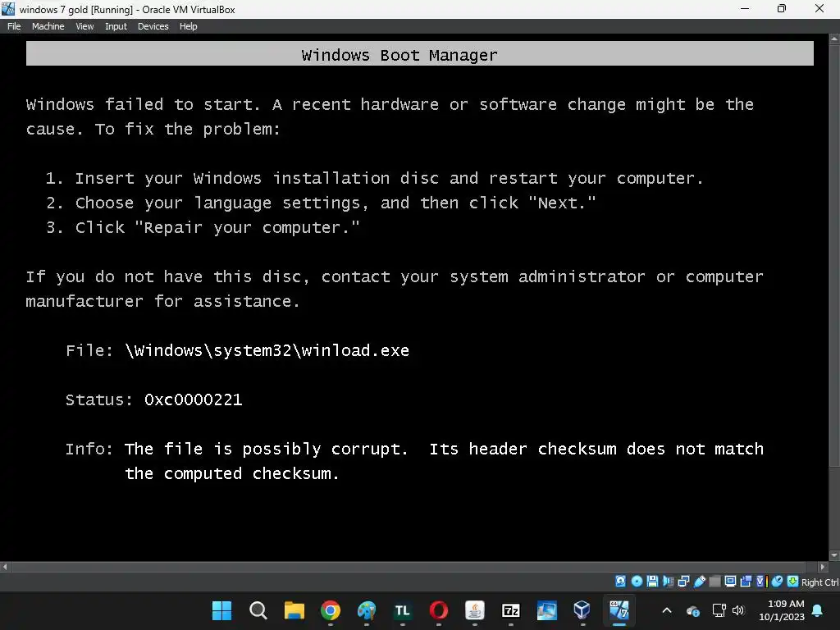Viewport: 840px width, 630px height.
Task: Open File Explorer from the taskbar
Action: pos(294,609)
